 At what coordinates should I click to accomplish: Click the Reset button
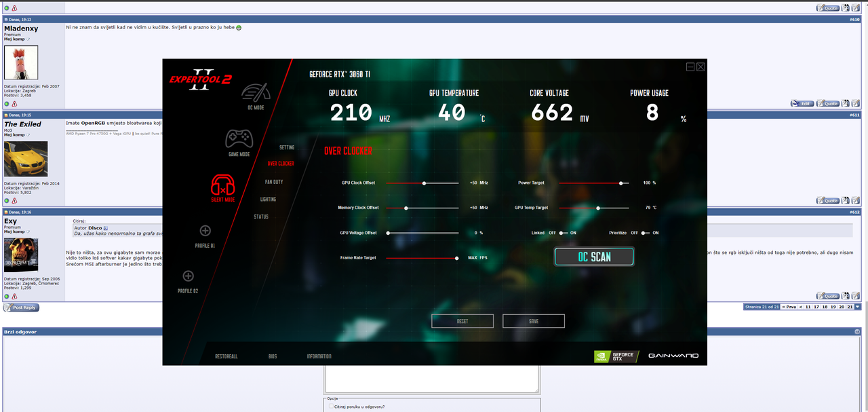click(462, 321)
